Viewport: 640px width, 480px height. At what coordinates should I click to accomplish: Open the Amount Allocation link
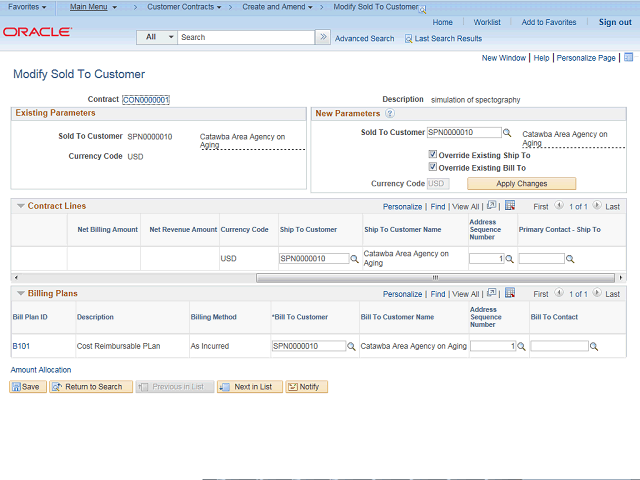coord(41,370)
